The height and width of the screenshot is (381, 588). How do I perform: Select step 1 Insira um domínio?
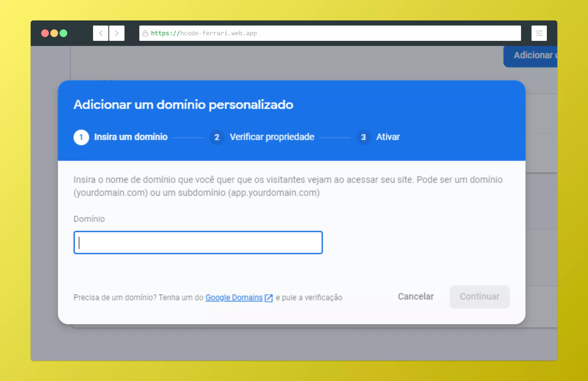click(x=121, y=137)
